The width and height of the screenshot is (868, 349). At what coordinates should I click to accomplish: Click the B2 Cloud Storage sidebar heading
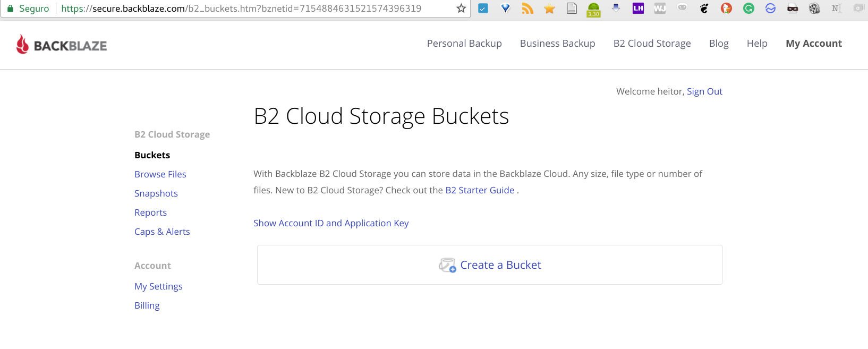coord(172,134)
